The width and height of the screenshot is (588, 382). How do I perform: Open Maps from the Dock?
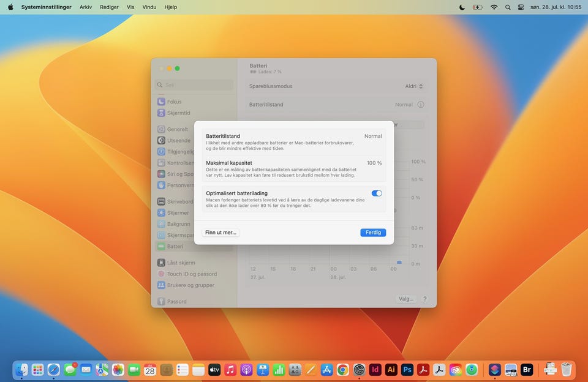coord(102,370)
